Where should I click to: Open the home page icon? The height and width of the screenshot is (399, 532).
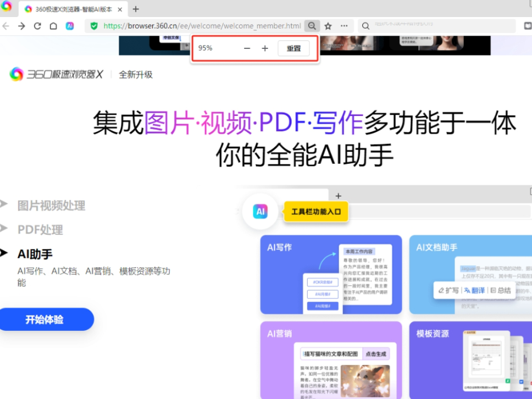(53, 26)
